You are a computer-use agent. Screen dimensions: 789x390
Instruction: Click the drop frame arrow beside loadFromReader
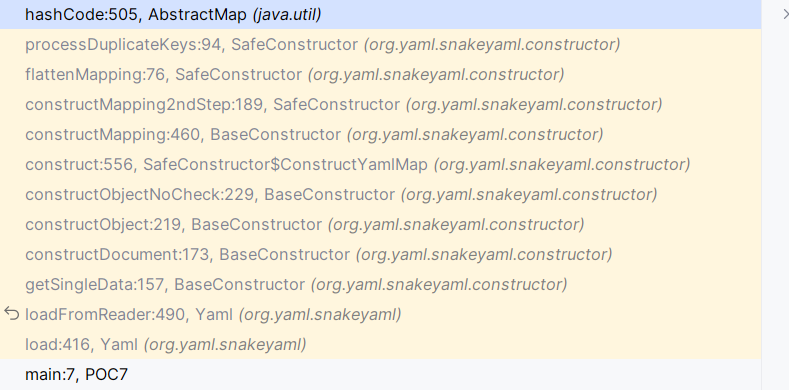click(x=12, y=314)
